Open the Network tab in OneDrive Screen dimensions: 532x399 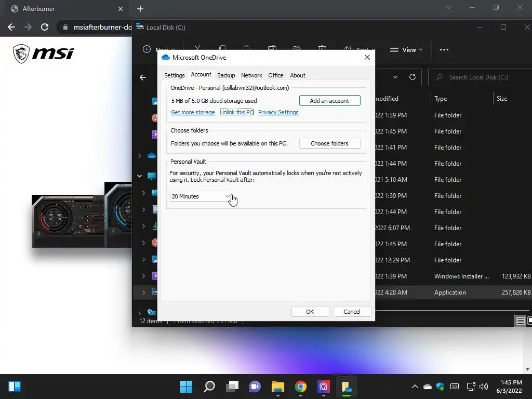pyautogui.click(x=251, y=75)
